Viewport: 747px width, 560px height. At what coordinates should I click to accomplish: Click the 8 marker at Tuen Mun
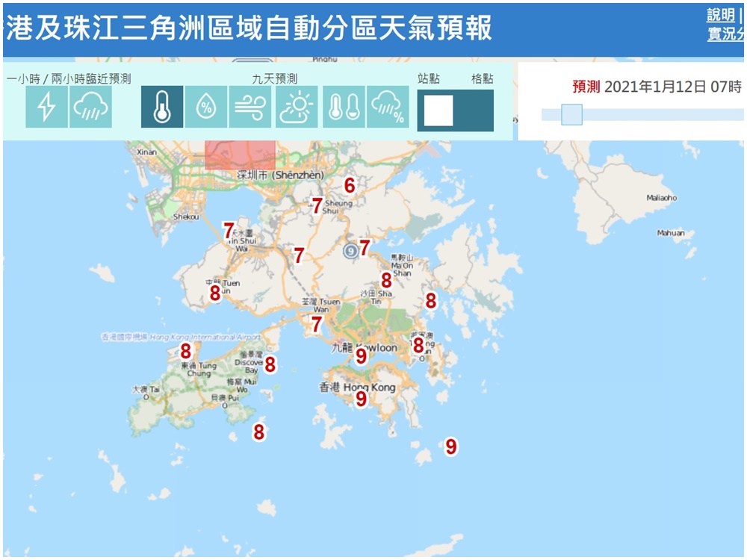(215, 293)
